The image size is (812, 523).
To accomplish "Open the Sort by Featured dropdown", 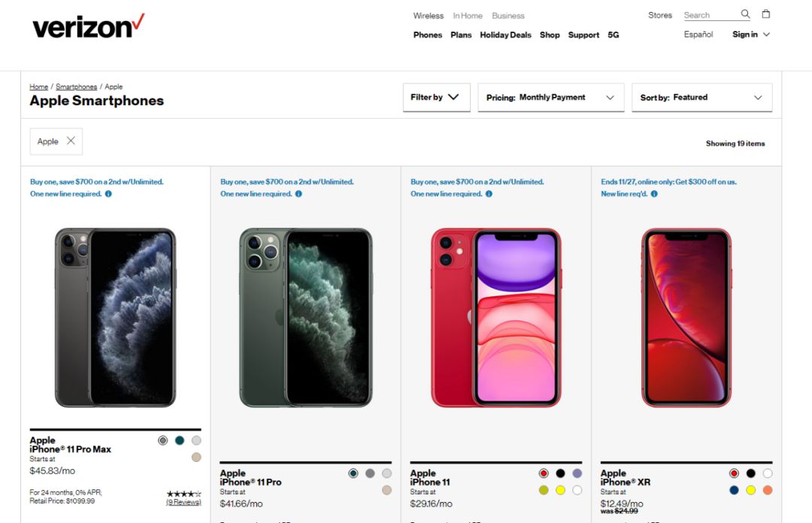I will tap(701, 98).
